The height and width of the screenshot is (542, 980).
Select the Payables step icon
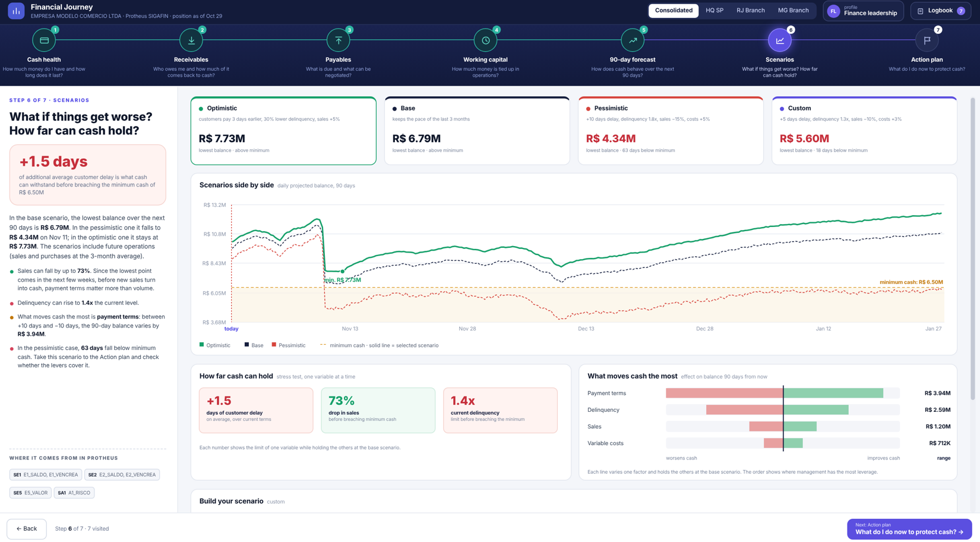coord(339,40)
